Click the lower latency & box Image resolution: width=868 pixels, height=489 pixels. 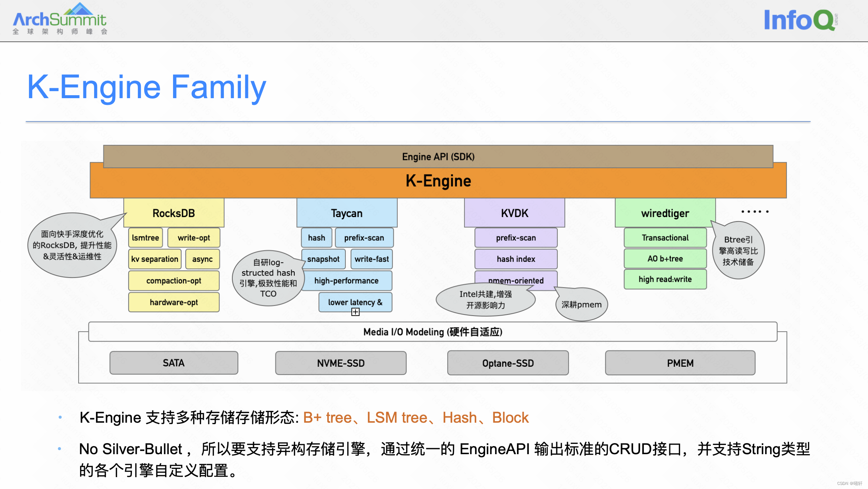point(355,302)
